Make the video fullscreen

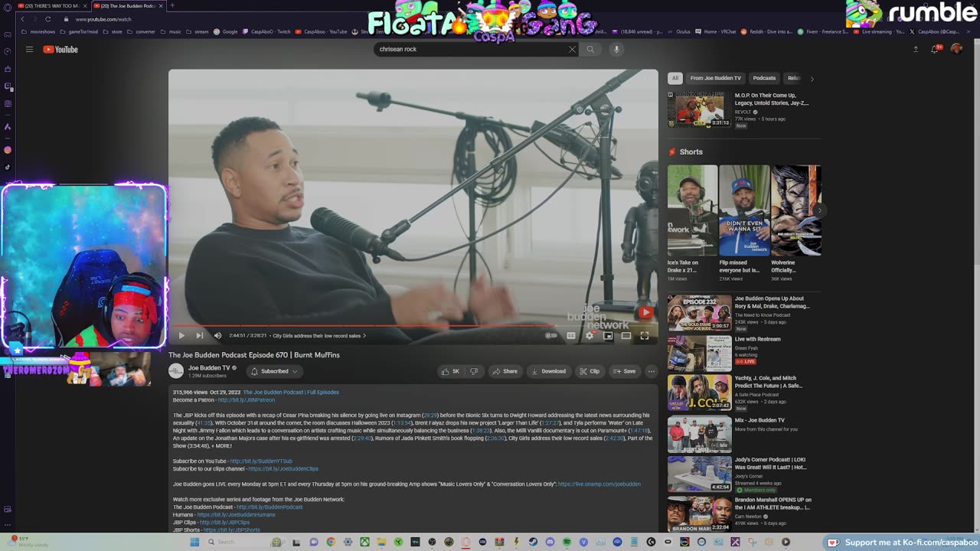pos(645,335)
